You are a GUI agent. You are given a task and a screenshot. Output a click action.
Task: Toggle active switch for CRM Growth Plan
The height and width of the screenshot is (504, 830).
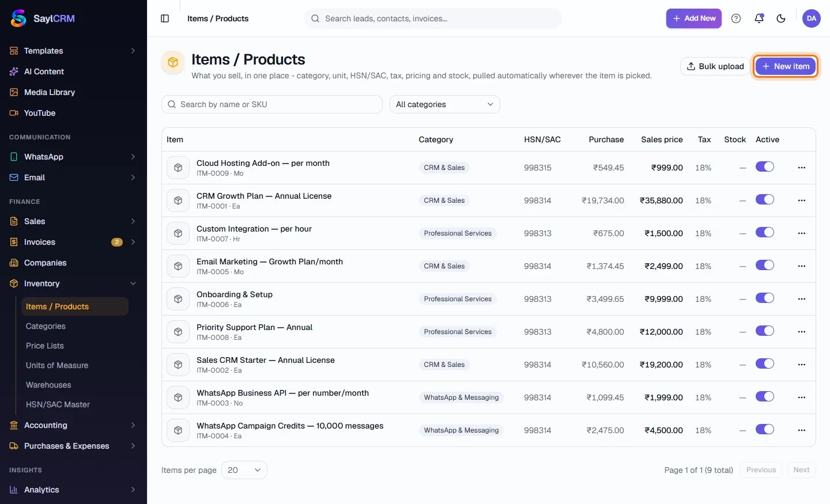point(765,200)
